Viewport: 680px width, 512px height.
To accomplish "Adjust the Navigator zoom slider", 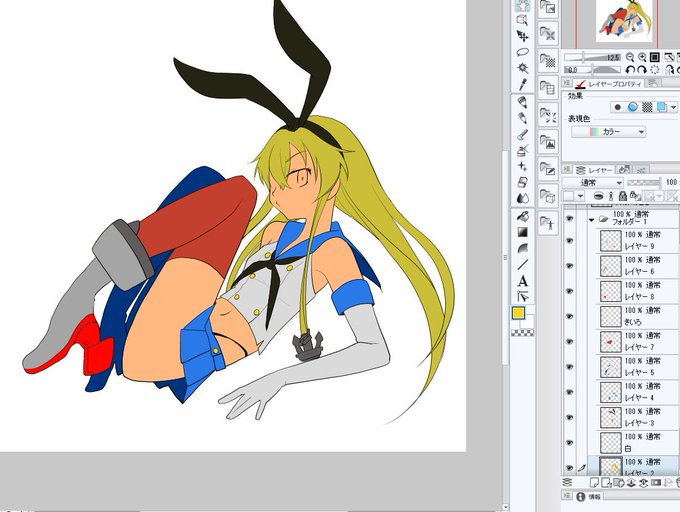I will pyautogui.click(x=592, y=57).
